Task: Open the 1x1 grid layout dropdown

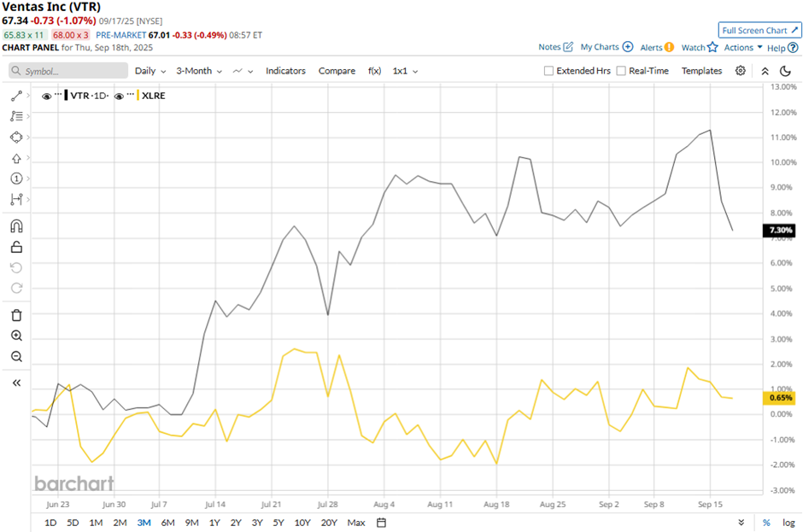Action: 405,71
